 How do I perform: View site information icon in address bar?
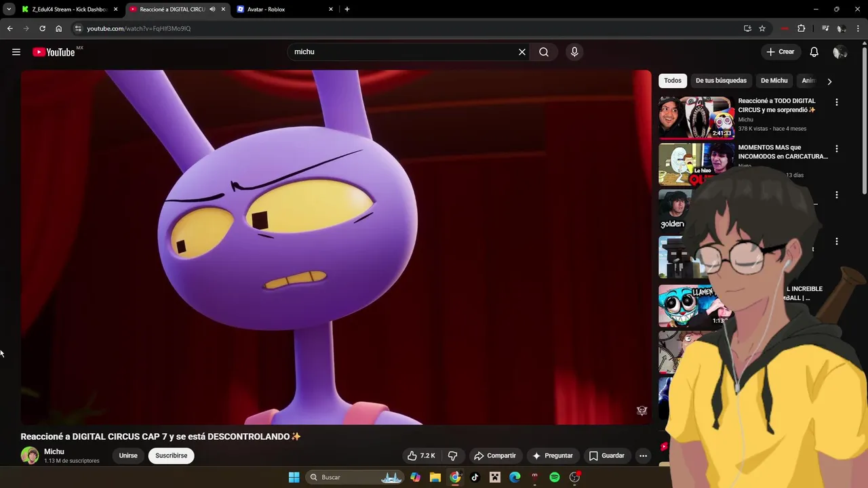(x=78, y=28)
